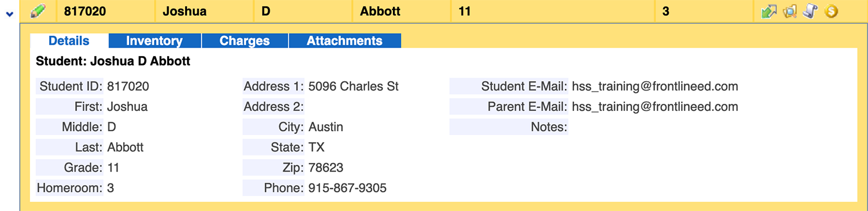Click the Student E-Mail address value
The image size is (868, 211).
pos(655,86)
